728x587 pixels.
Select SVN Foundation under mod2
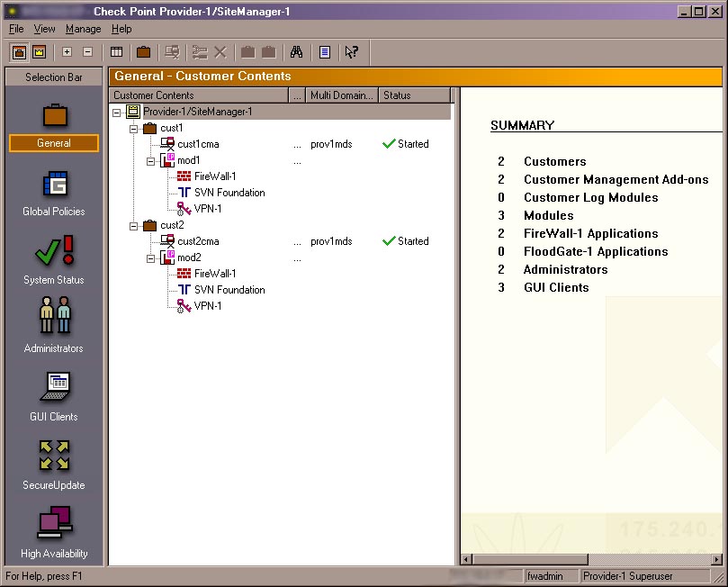coord(229,289)
